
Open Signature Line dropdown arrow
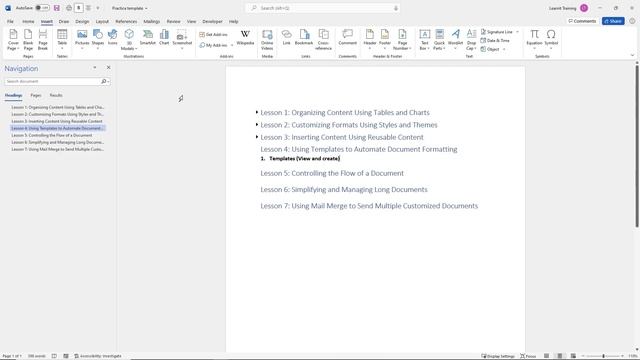(518, 32)
